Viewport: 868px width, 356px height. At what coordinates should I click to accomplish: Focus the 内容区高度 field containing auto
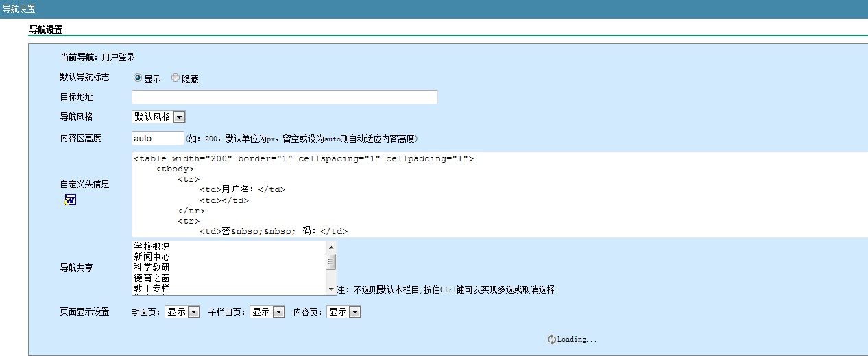(x=158, y=139)
